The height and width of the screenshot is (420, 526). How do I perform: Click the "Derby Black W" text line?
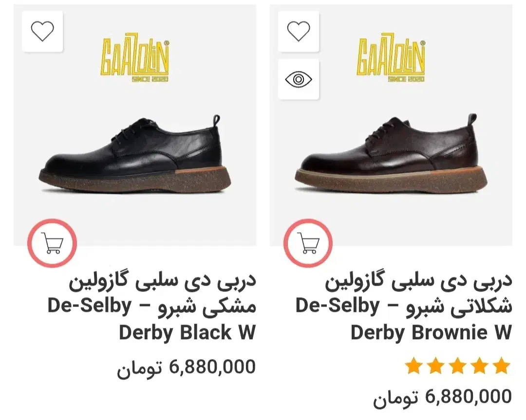[187, 333]
